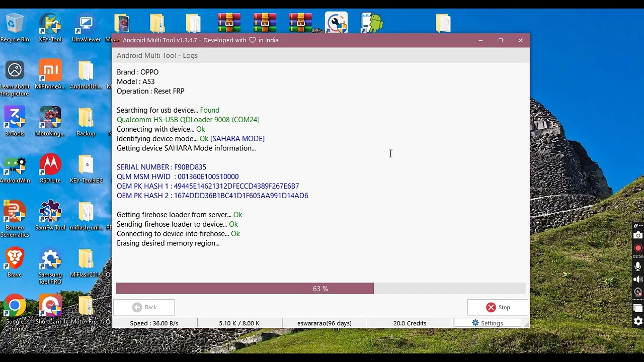This screenshot has height=362, width=644.
Task: Click the Qualcomm HS-USB QDLoader 9008 (COM24) line
Action: [x=188, y=120]
